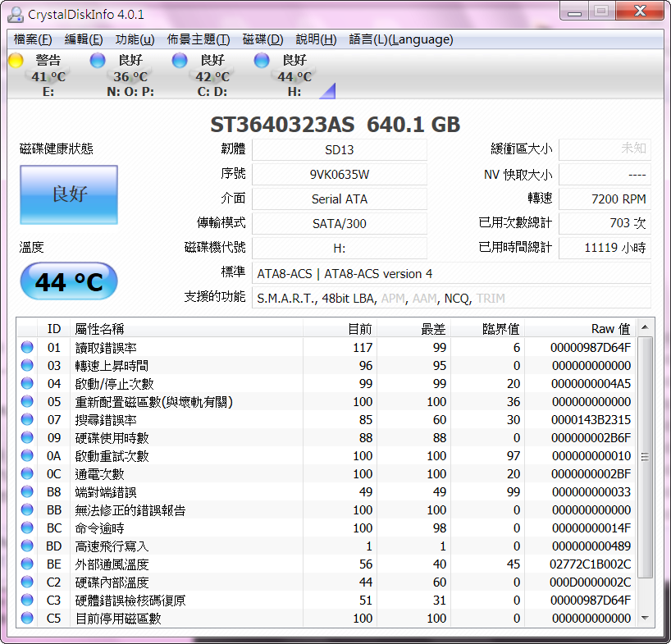Click the Raw 值 column header
671x644 pixels.
pos(580,329)
